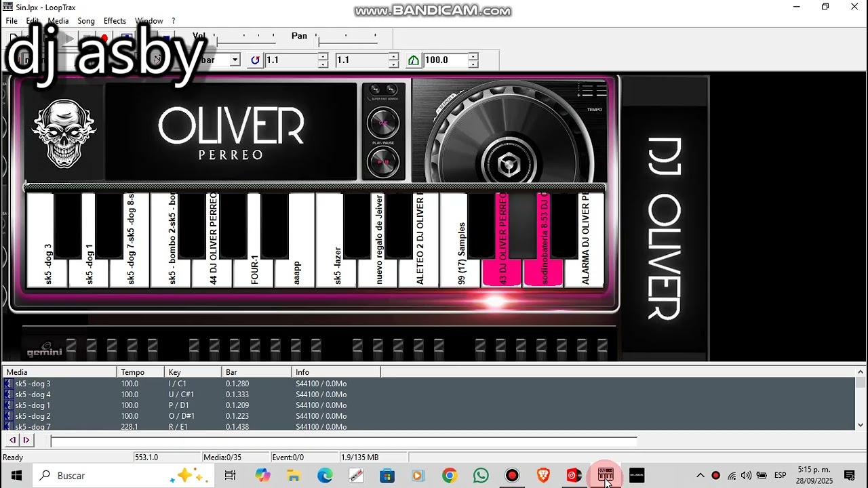
Task: Expand the bar unit dropdown
Action: point(235,60)
